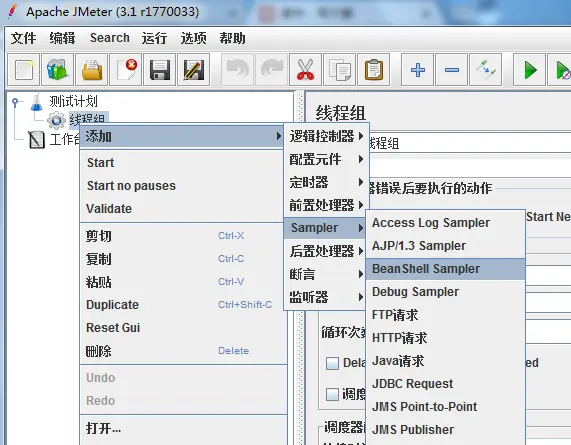
Task: Expand the 断言 submenu
Action: pos(325,274)
